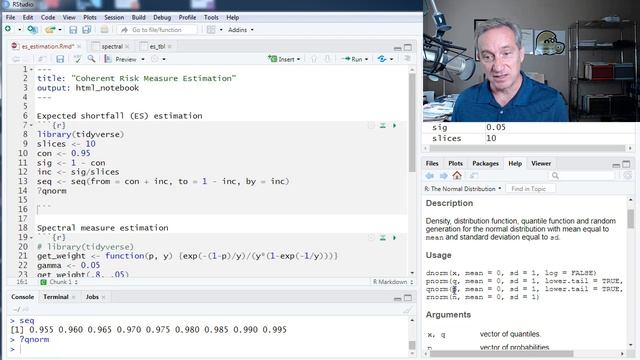Click Help refresh topic icon
The image size is (640, 360).
coord(627,176)
